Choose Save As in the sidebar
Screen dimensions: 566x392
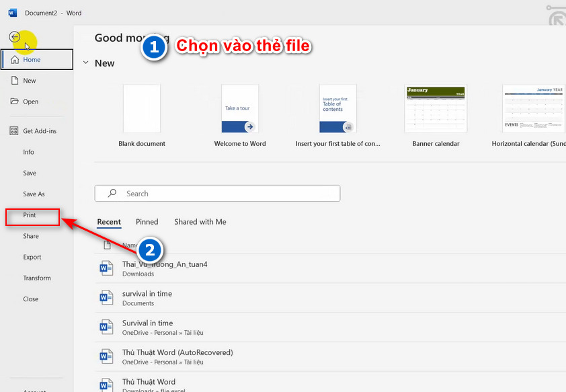[34, 194]
